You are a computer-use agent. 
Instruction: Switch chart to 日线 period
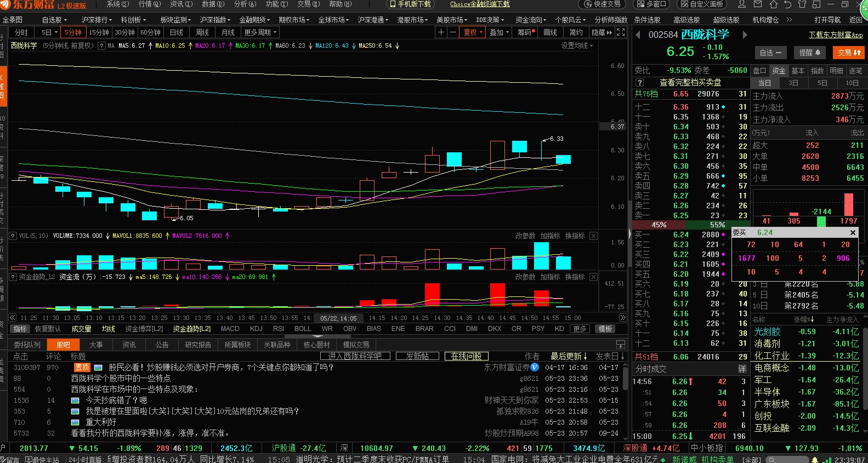tap(177, 32)
